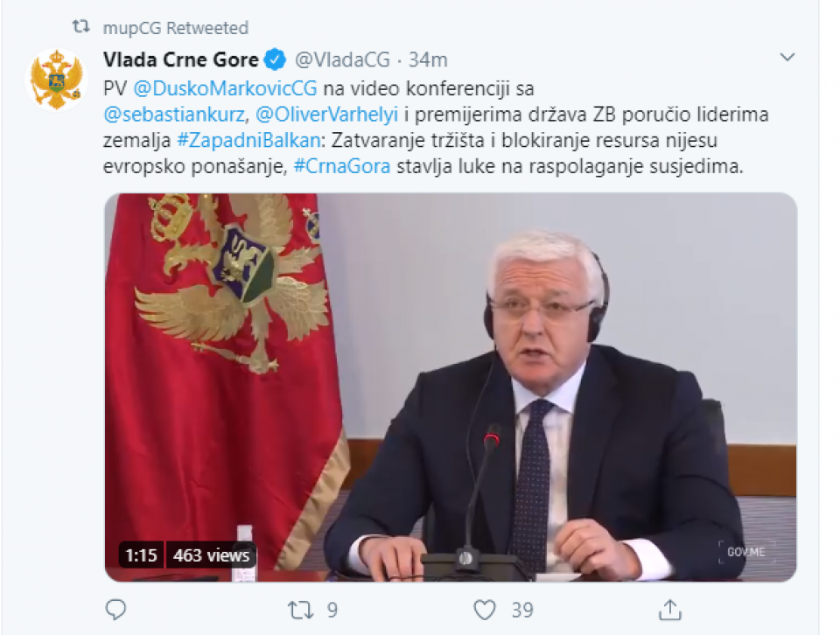Viewport: 840px width, 635px height.
Task: Open the #ZapadniBalkan hashtag
Action: pyautogui.click(x=248, y=140)
